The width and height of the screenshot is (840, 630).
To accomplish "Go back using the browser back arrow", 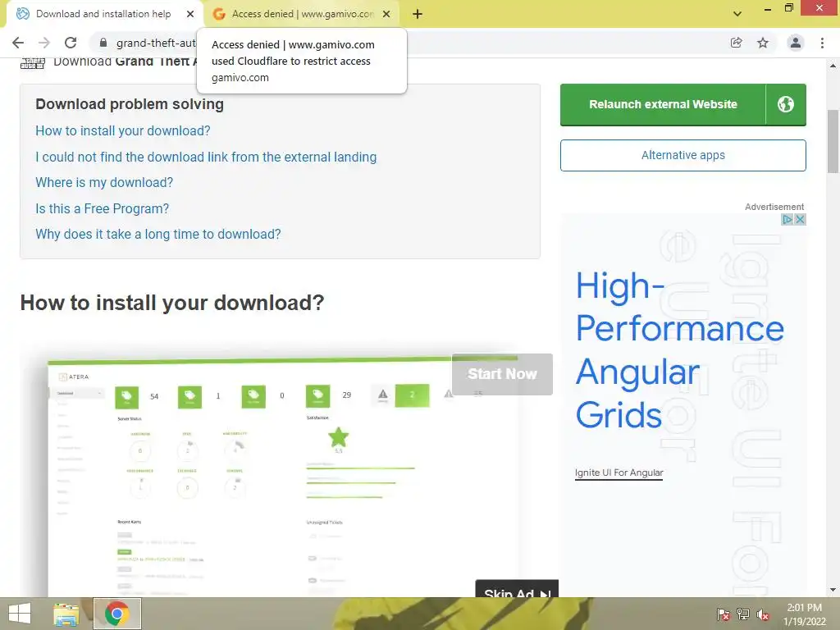I will (x=18, y=43).
